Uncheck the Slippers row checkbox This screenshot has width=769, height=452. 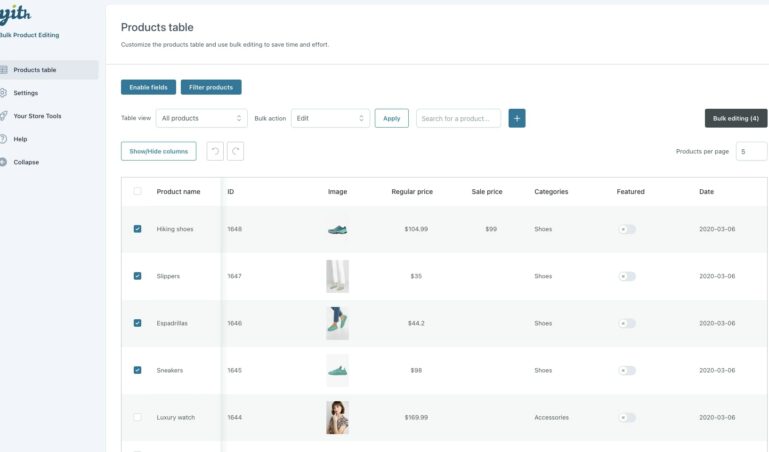137,276
